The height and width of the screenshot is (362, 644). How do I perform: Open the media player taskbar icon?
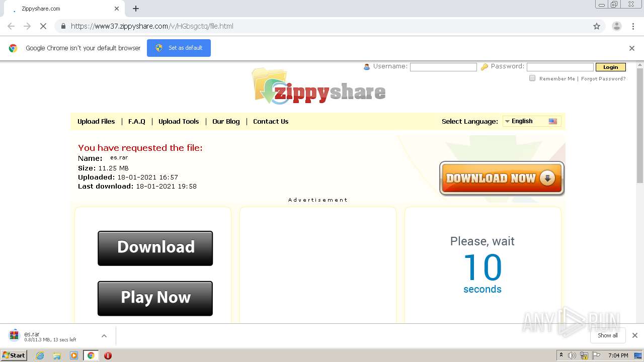coord(74,355)
